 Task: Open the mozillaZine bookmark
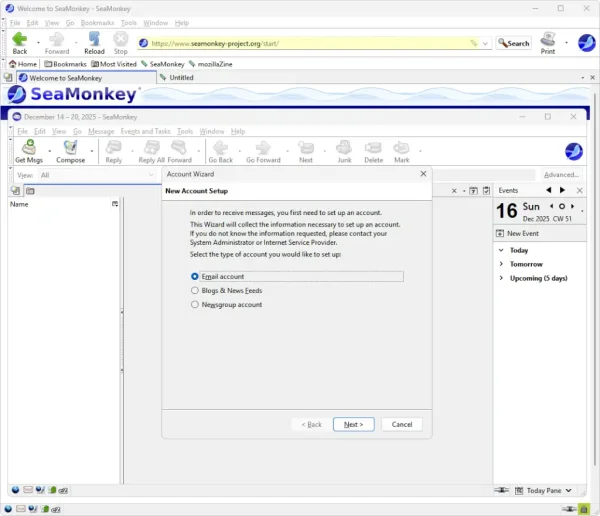click(x=210, y=64)
